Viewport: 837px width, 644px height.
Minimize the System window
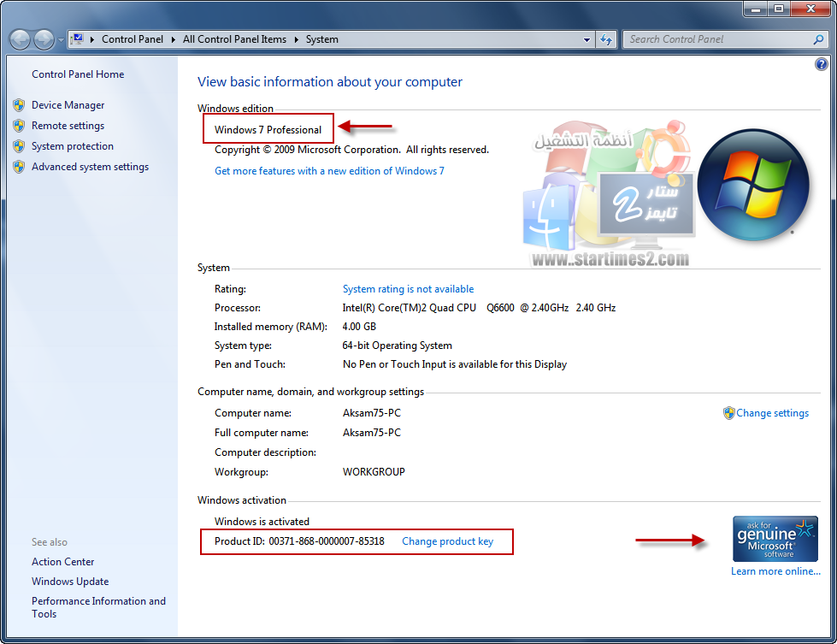point(755,9)
